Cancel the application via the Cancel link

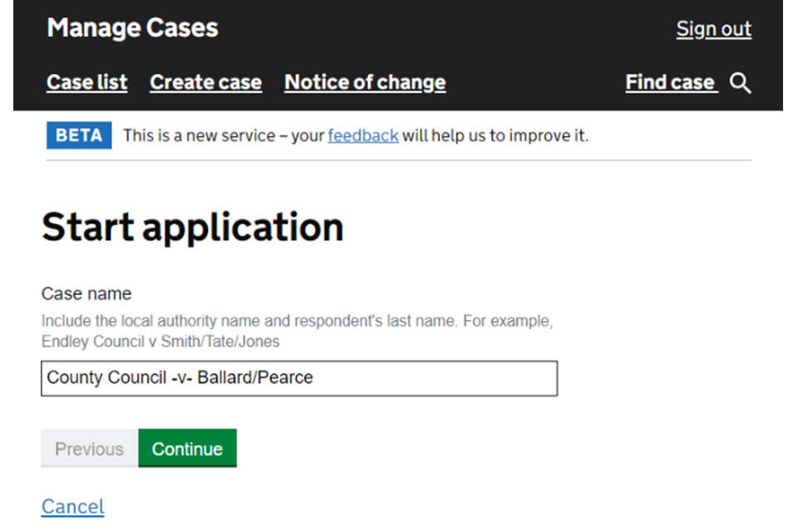click(x=73, y=506)
